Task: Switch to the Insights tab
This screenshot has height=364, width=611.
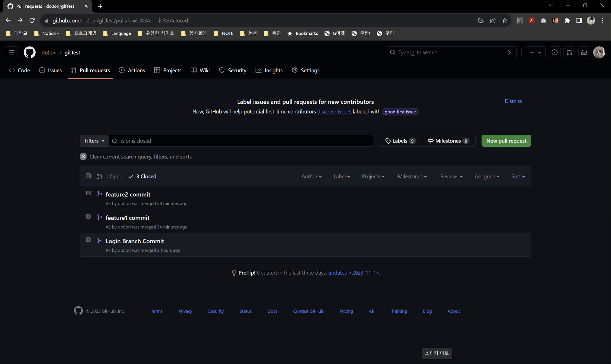Action: pos(269,70)
